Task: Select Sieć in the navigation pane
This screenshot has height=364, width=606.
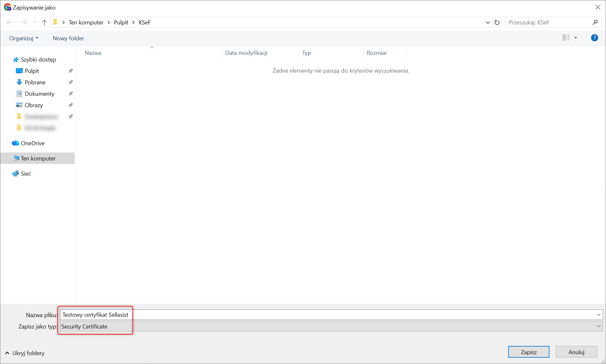Action: [26, 174]
